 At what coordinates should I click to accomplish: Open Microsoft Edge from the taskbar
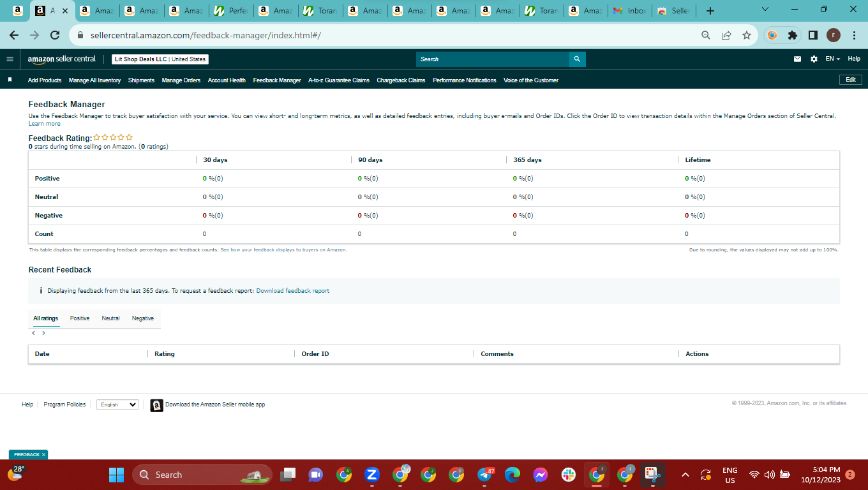click(x=513, y=475)
